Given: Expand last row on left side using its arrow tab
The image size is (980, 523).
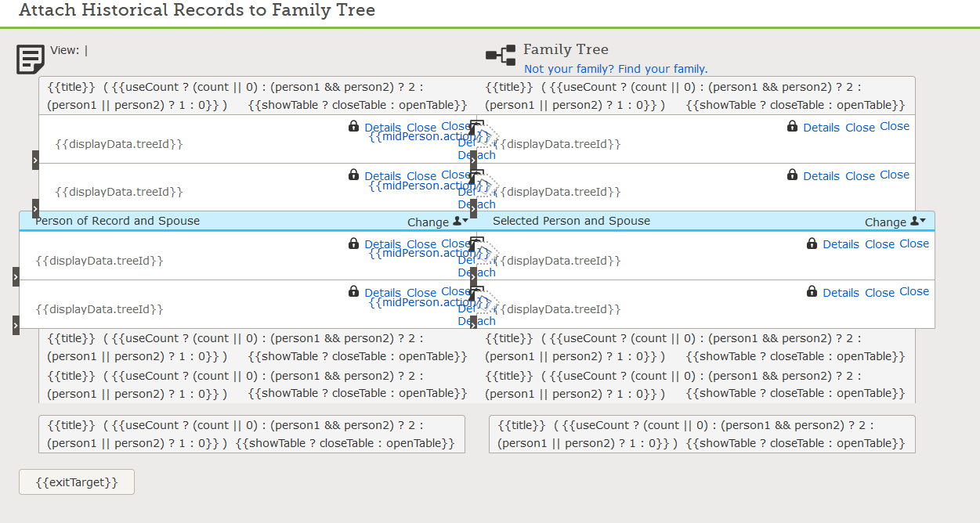Looking at the screenshot, I should coord(16,325).
